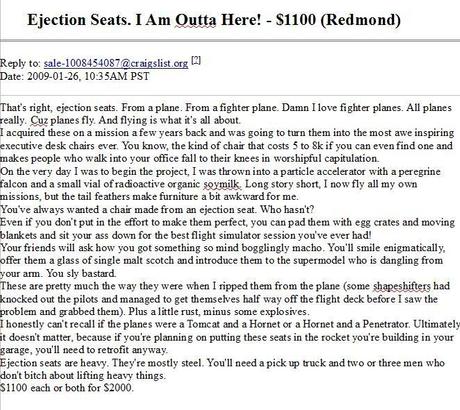The width and height of the screenshot is (460, 410).
Task: Click the phrase 'You sly bastard.'
Action: tap(81, 273)
